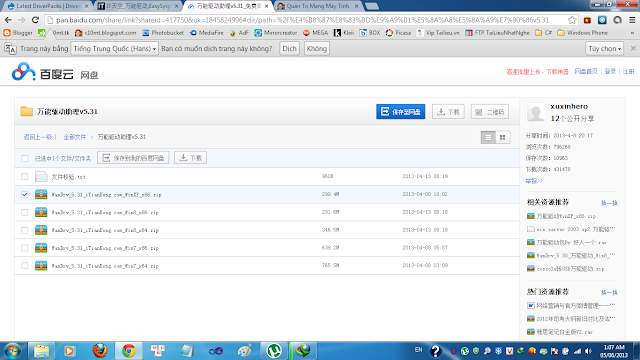The image size is (640, 360).
Task: Go back with the browser back arrow
Action: pyautogui.click(x=8, y=20)
